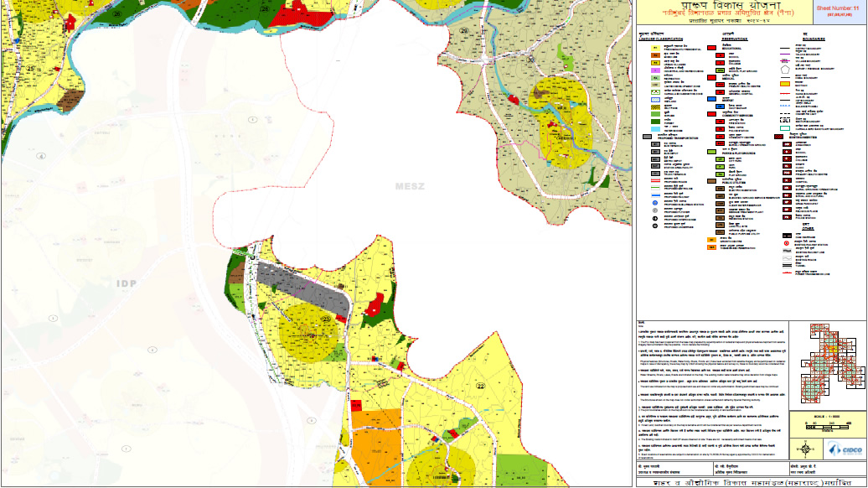Click the cyan Water Bodies legend swatch
Viewport: 868px width, 488px height.
pos(655,128)
